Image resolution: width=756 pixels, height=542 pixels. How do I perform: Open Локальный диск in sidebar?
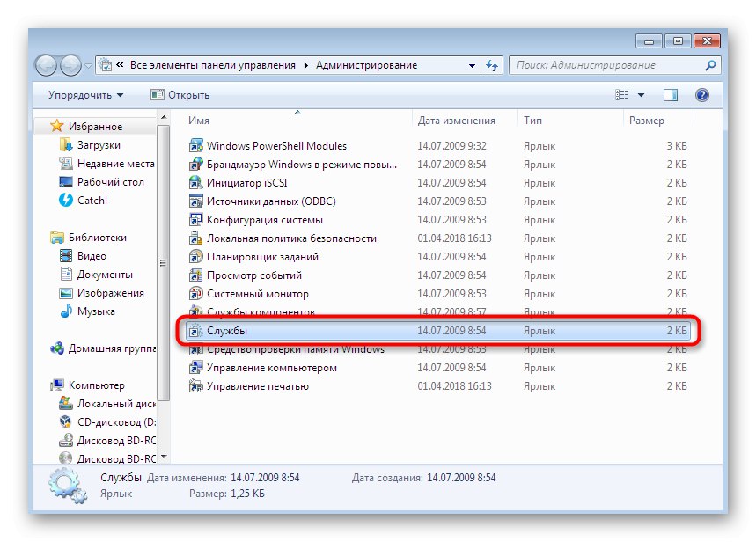[x=107, y=404]
